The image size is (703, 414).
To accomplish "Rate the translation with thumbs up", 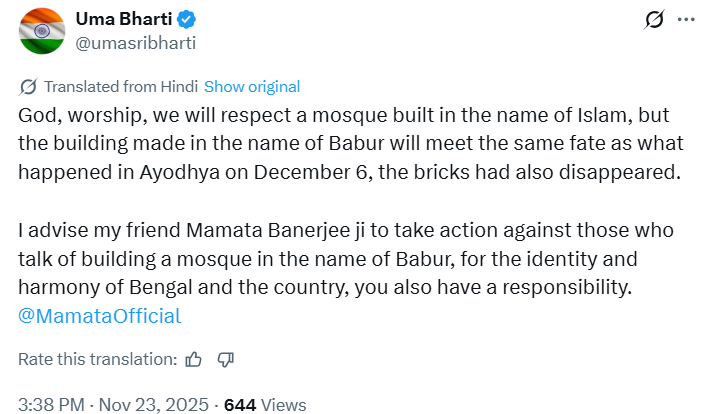I will (x=194, y=358).
